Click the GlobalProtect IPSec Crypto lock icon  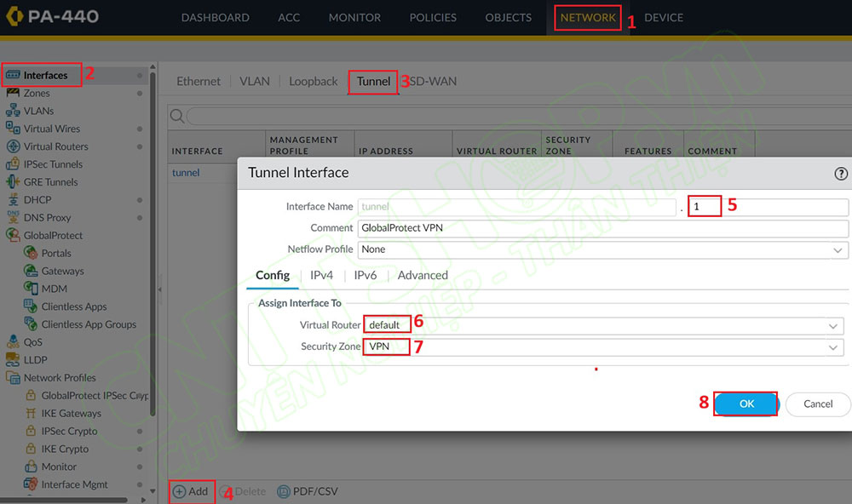31,395
